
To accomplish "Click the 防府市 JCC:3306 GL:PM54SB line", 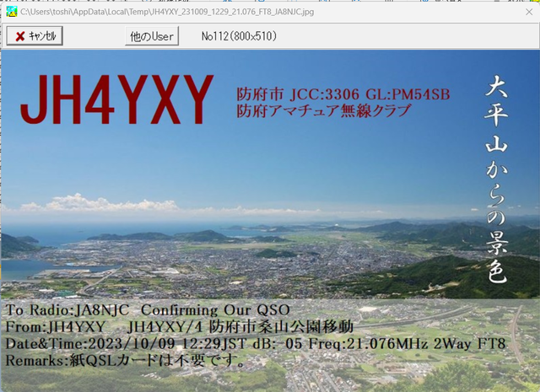I will tap(343, 94).
